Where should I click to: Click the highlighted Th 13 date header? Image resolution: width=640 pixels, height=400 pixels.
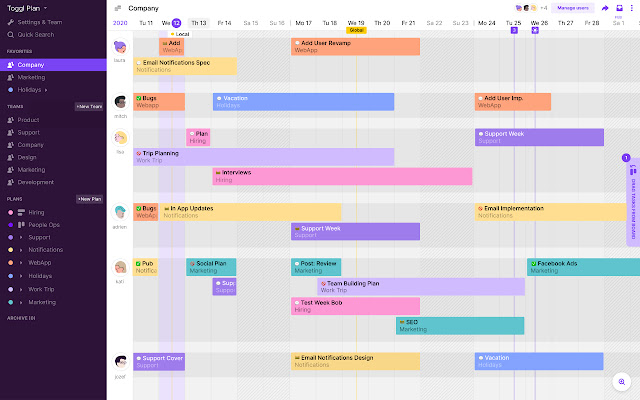coord(199,23)
